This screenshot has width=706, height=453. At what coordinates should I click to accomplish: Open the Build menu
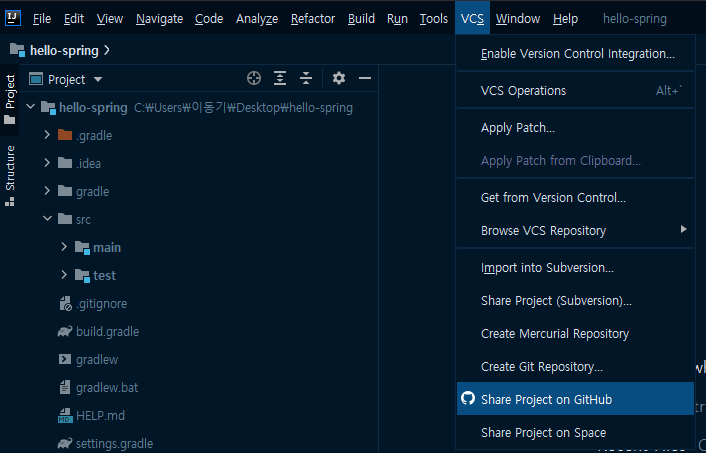361,19
